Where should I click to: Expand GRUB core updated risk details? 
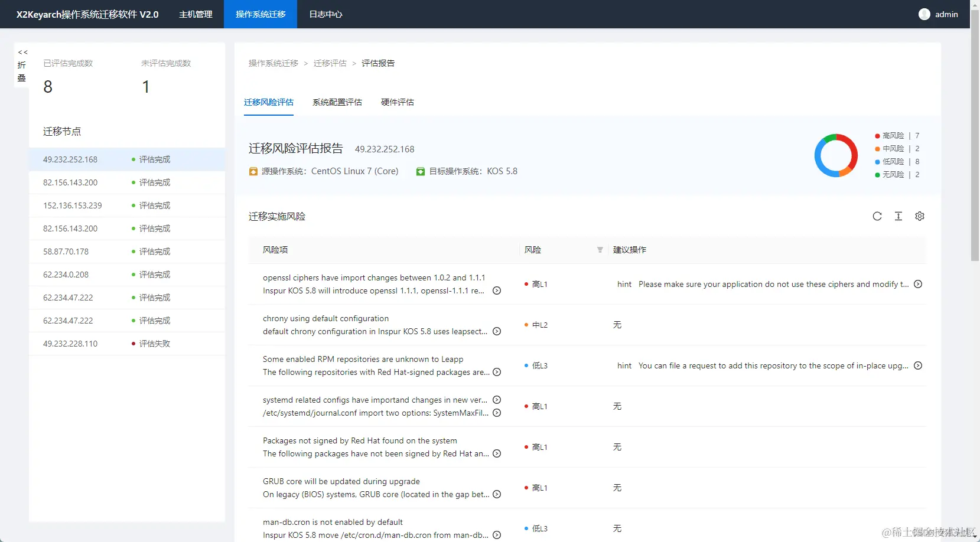pos(497,494)
